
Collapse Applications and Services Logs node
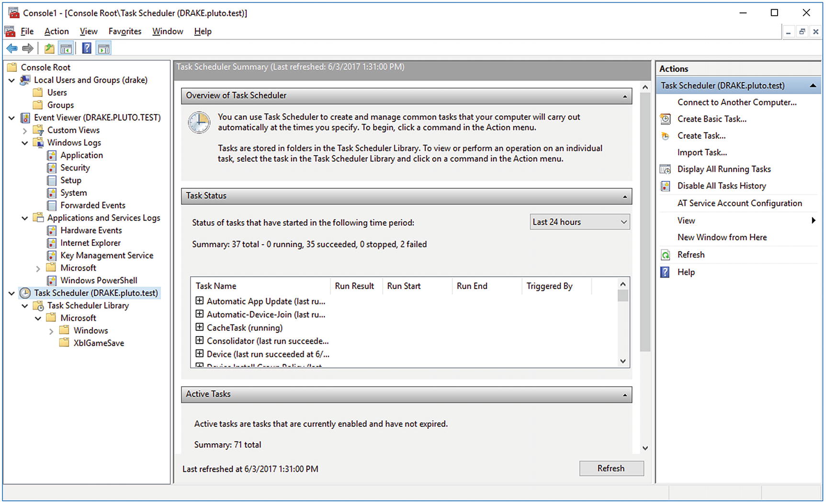coord(25,218)
